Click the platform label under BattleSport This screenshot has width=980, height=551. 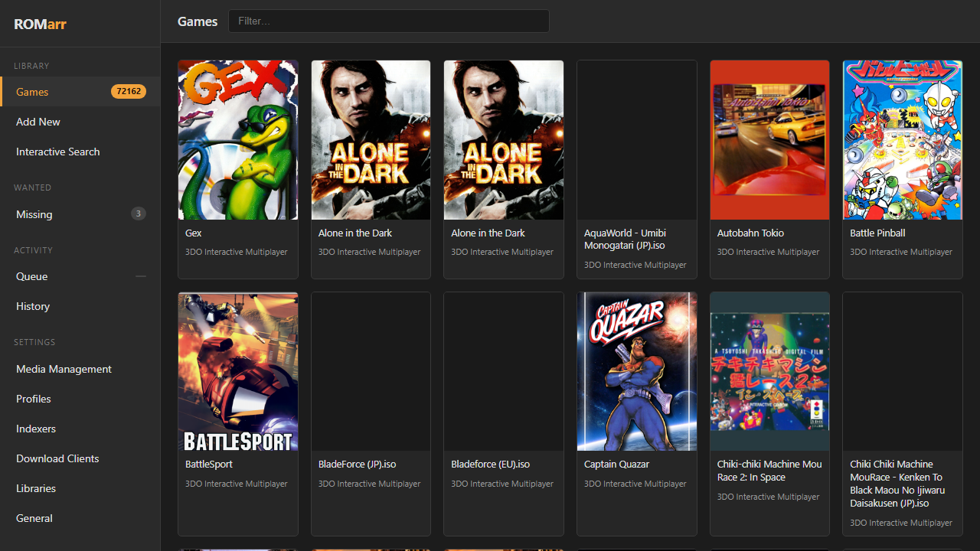pyautogui.click(x=237, y=484)
